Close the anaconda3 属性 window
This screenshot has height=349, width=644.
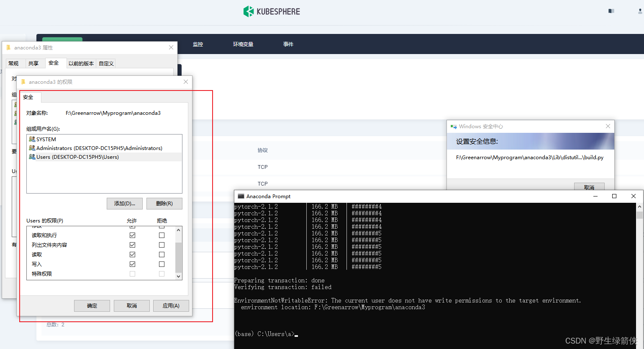click(171, 47)
